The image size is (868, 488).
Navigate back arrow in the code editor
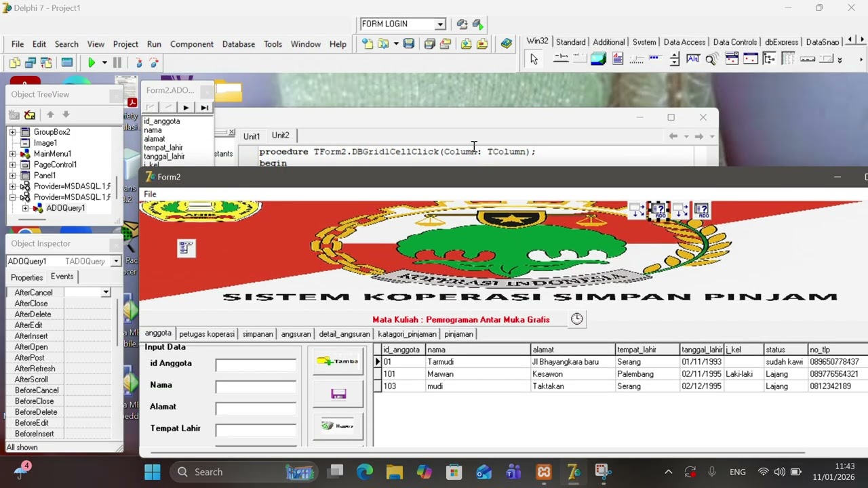coord(673,136)
